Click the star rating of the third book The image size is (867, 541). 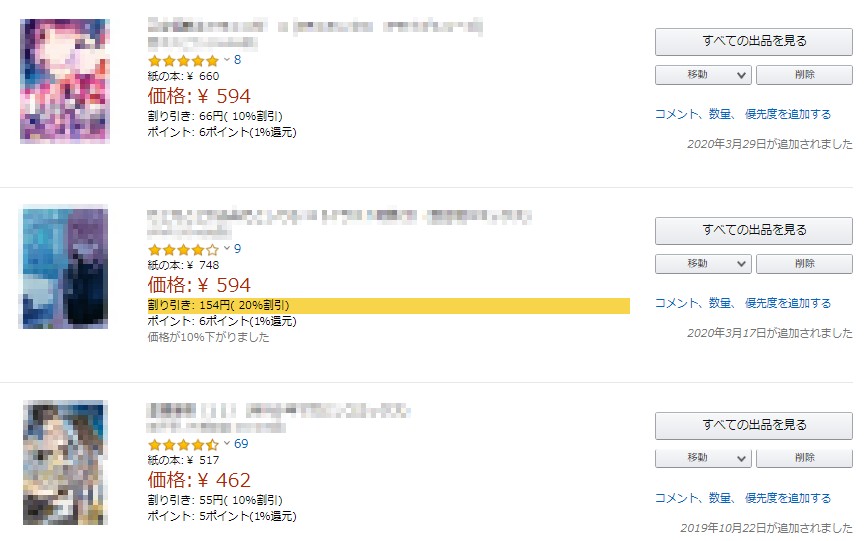183,444
